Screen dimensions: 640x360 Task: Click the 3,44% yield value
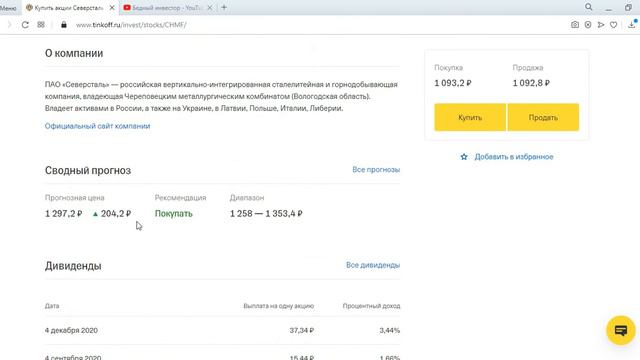[389, 330]
